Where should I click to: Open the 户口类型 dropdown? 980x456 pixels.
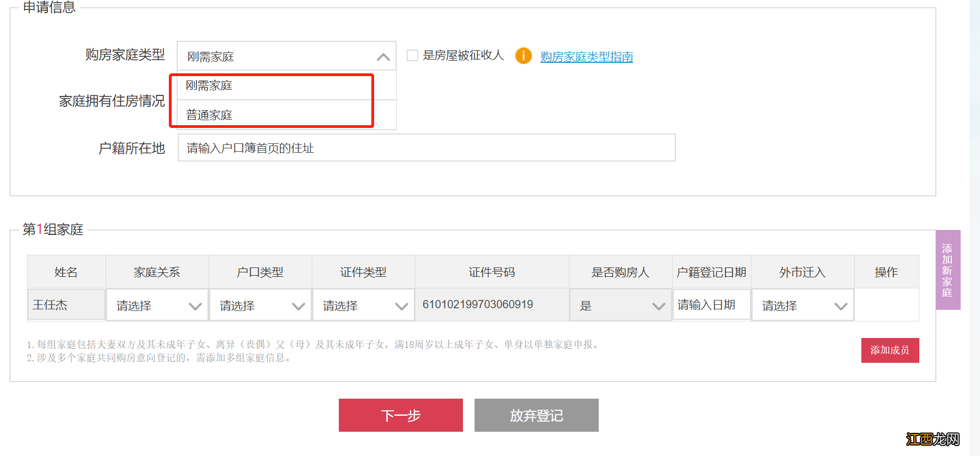(x=260, y=305)
